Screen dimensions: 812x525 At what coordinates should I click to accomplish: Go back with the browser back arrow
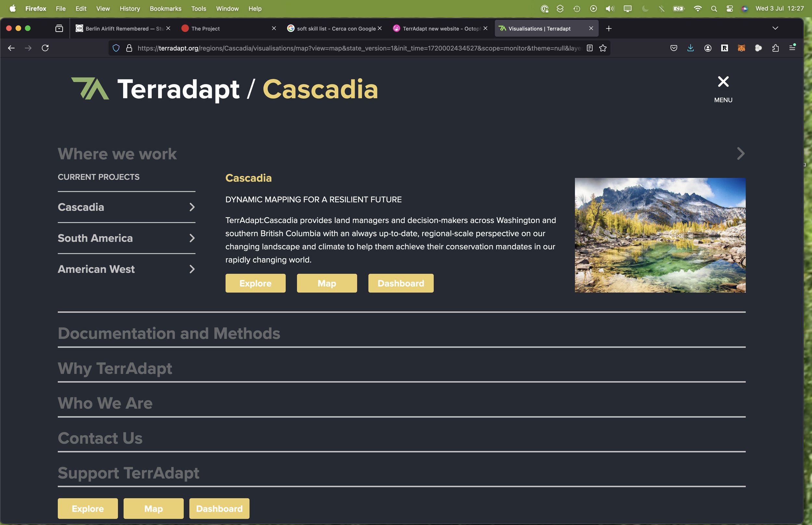[11, 48]
